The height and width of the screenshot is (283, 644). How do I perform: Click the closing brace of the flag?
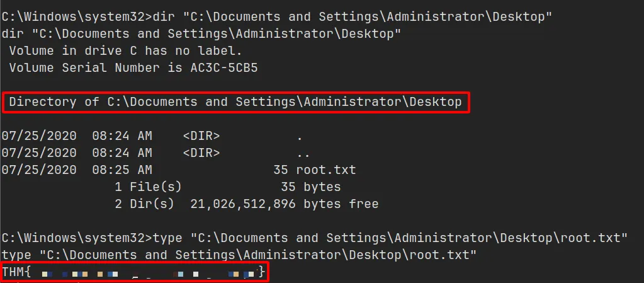click(x=261, y=272)
